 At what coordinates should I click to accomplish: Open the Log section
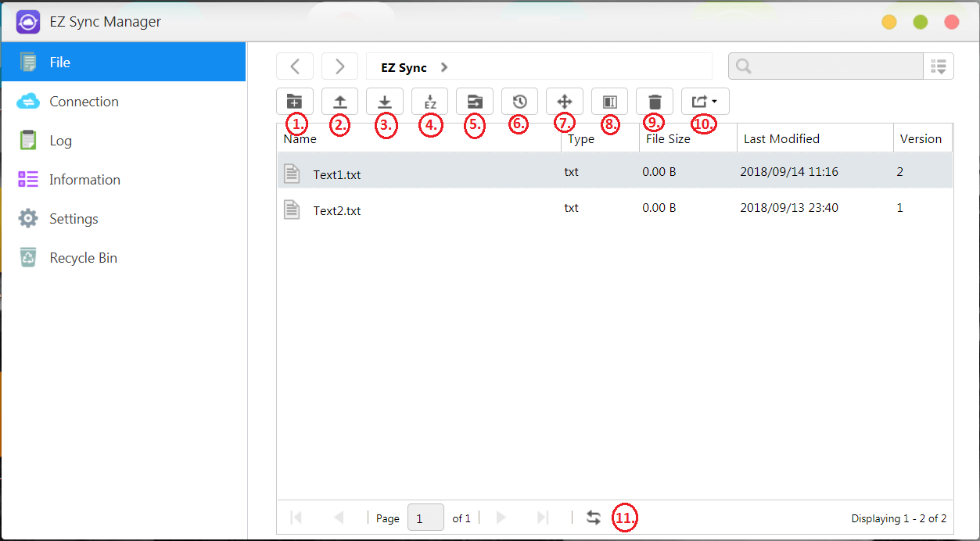coord(124,141)
